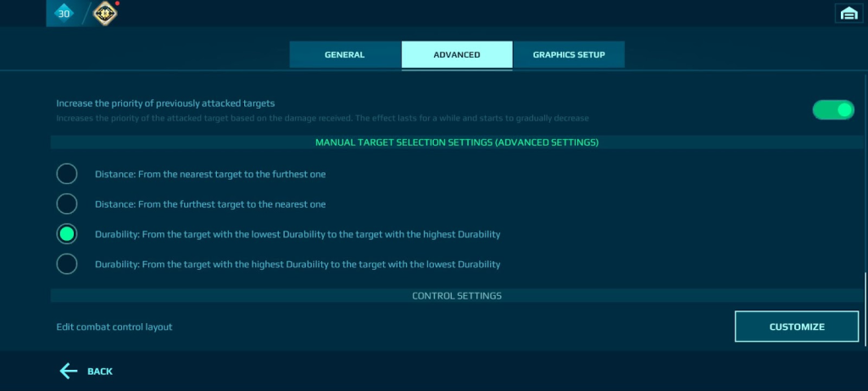Screen dimensions: 868x391
Task: Click the Increase priority of attacked targets text
Action: (x=165, y=103)
